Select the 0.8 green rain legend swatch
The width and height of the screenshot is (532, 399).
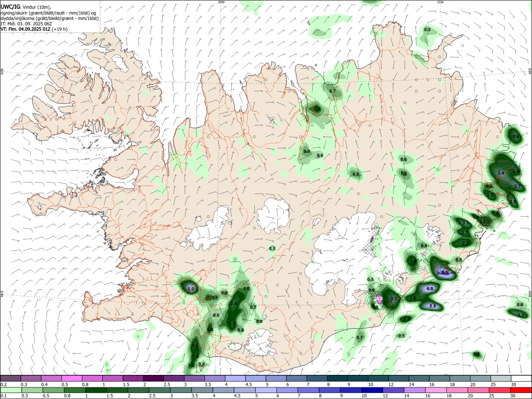tap(74, 390)
